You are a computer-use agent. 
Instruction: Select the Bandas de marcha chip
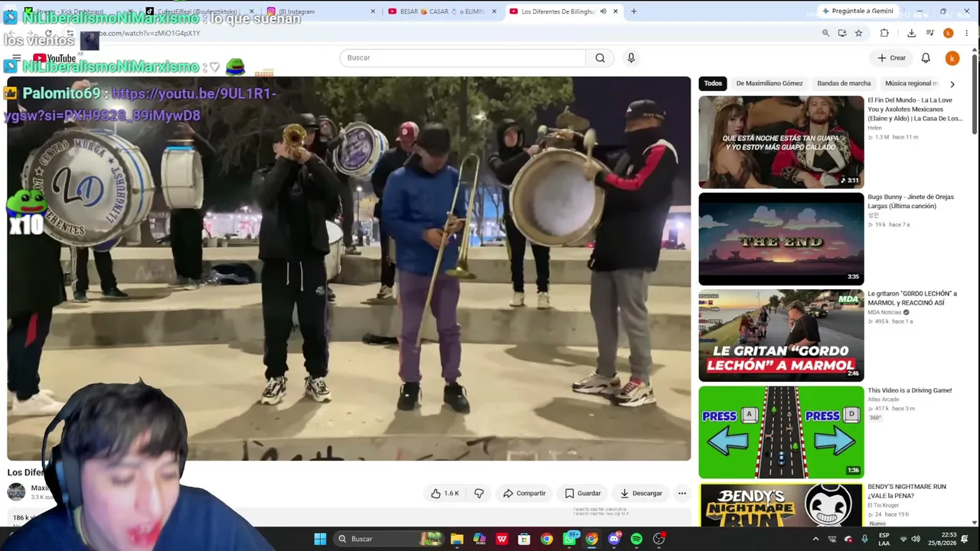(844, 83)
